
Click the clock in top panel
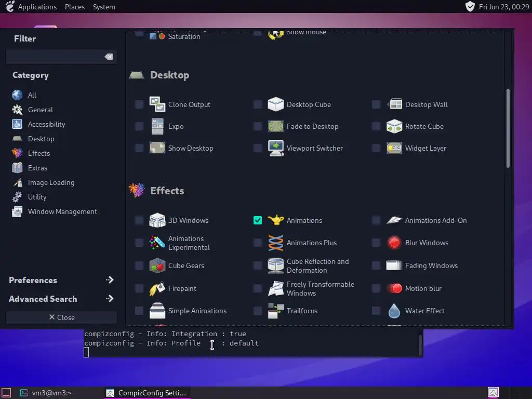tap(503, 7)
